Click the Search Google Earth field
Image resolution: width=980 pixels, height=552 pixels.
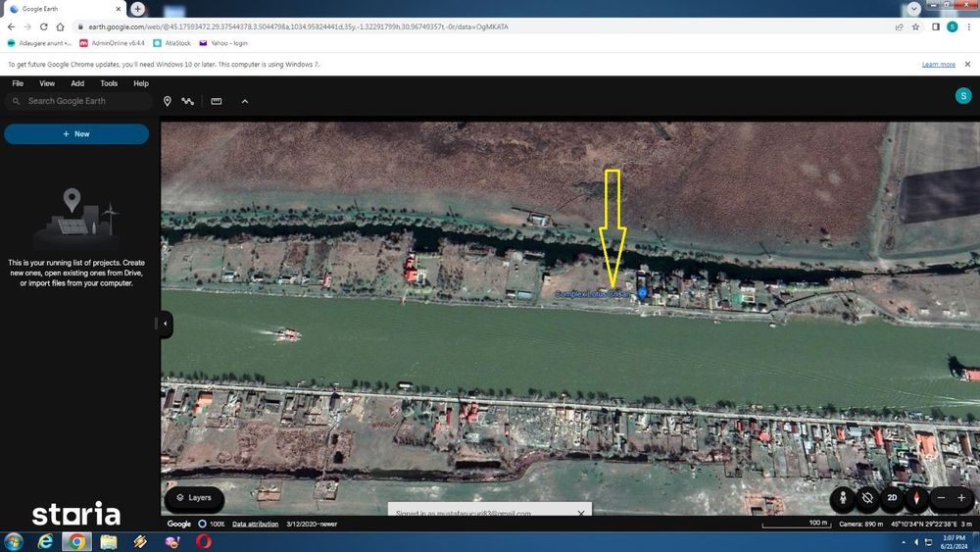(78, 101)
